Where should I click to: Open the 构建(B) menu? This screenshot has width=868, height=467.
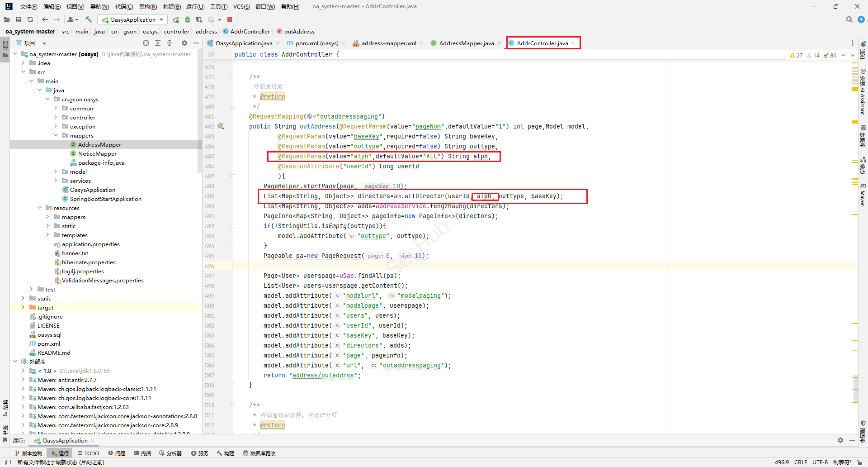[172, 6]
